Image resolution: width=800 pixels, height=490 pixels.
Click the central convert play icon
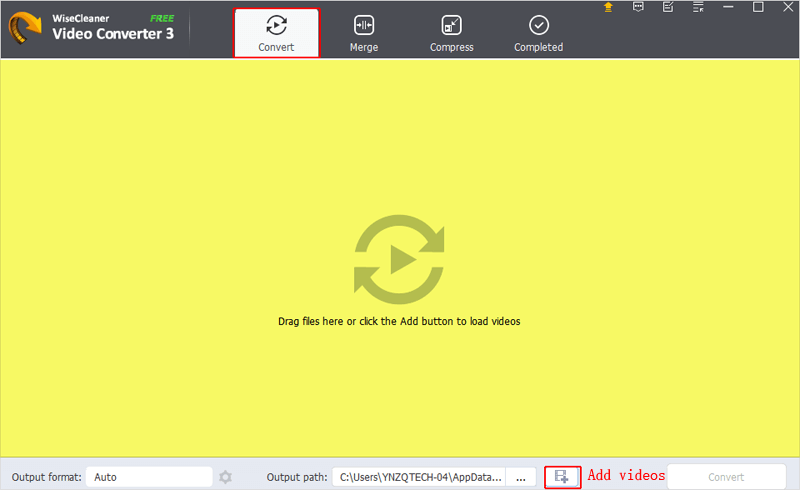point(399,259)
